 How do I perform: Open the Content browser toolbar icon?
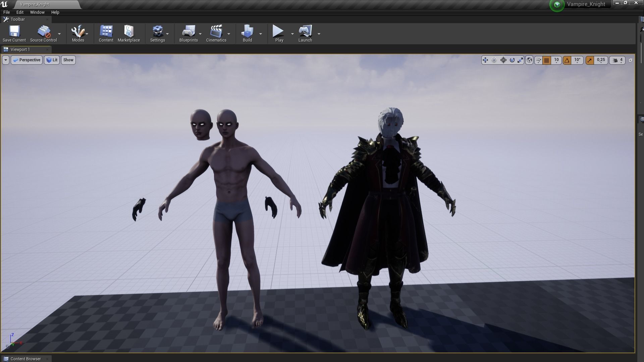(106, 32)
